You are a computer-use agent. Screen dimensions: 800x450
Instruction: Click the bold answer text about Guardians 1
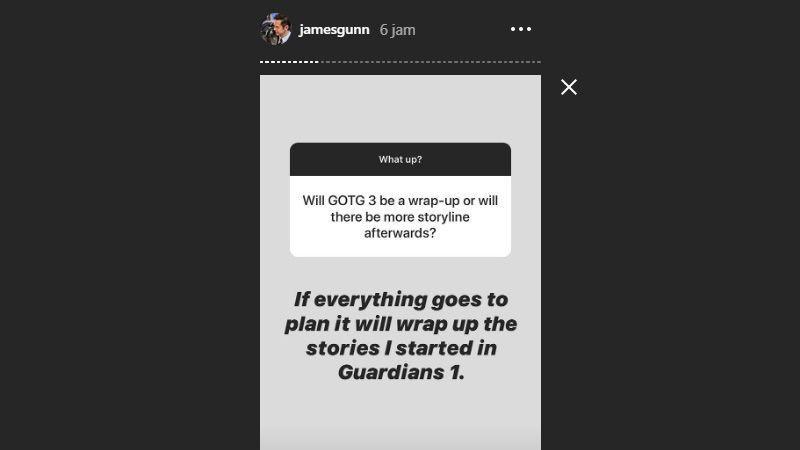pyautogui.click(x=401, y=336)
